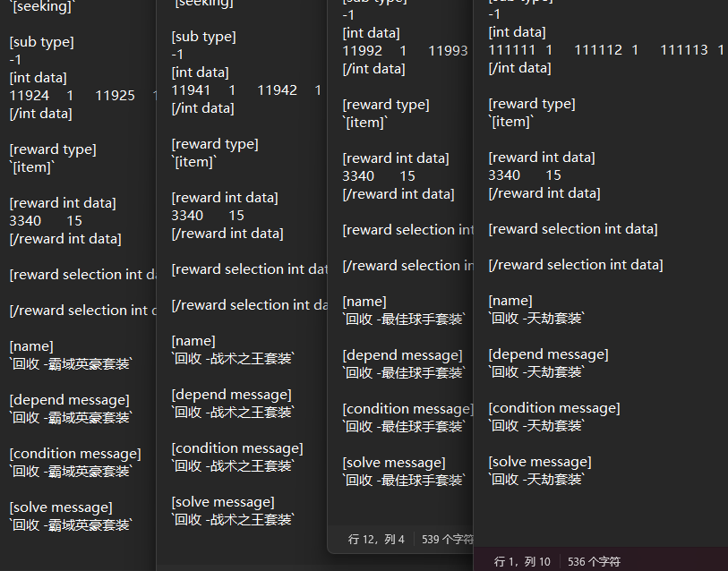Click the value 11941 in int data

tap(191, 90)
